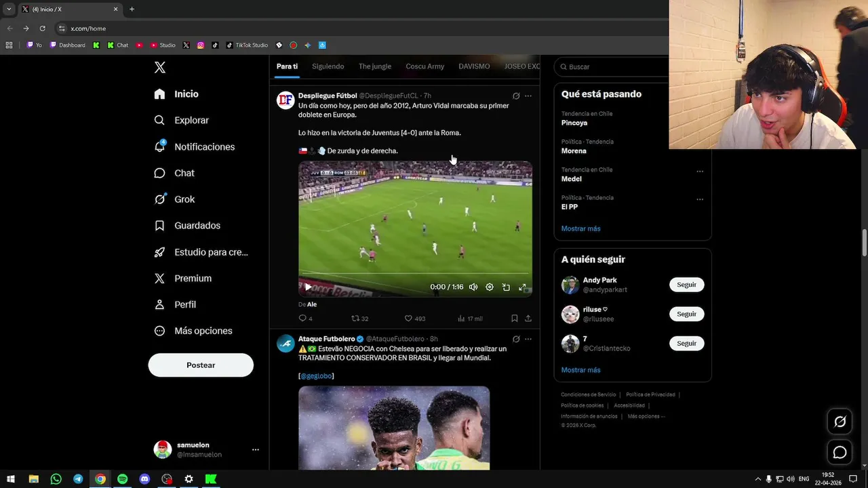868x488 pixels.
Task: Open Spotify from the taskbar
Action: [122, 479]
